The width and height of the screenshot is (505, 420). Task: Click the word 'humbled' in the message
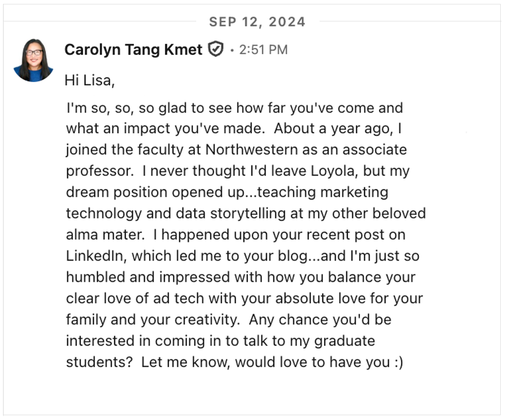point(95,277)
